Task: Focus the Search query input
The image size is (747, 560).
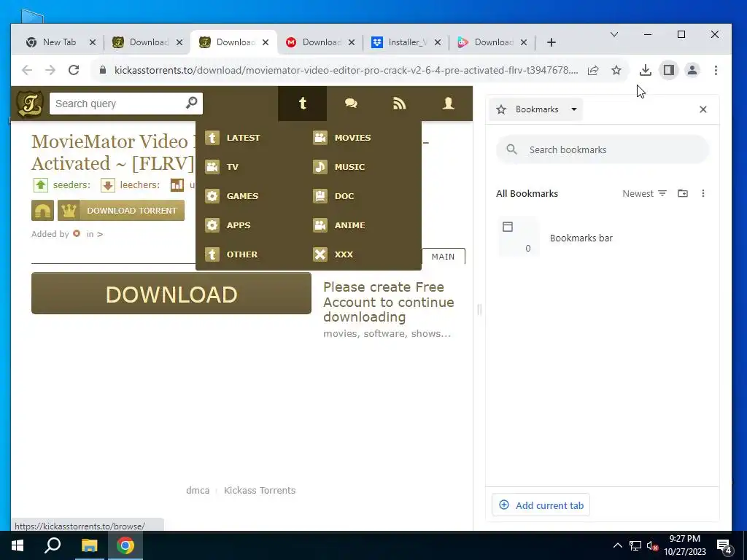Action: pos(117,104)
